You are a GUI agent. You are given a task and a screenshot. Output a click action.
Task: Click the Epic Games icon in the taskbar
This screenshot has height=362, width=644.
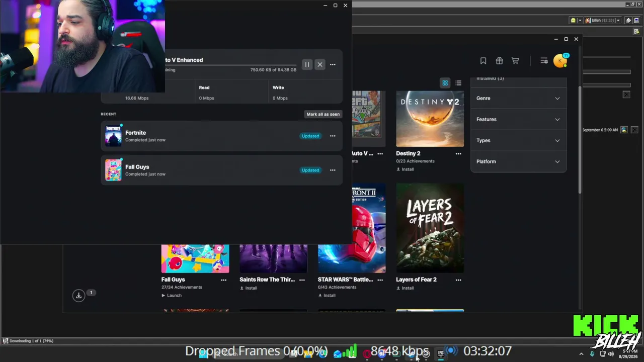(441, 353)
